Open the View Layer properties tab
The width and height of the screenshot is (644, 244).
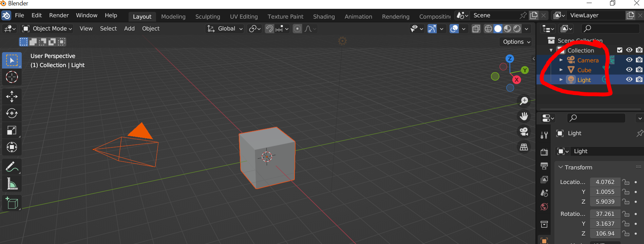544,179
